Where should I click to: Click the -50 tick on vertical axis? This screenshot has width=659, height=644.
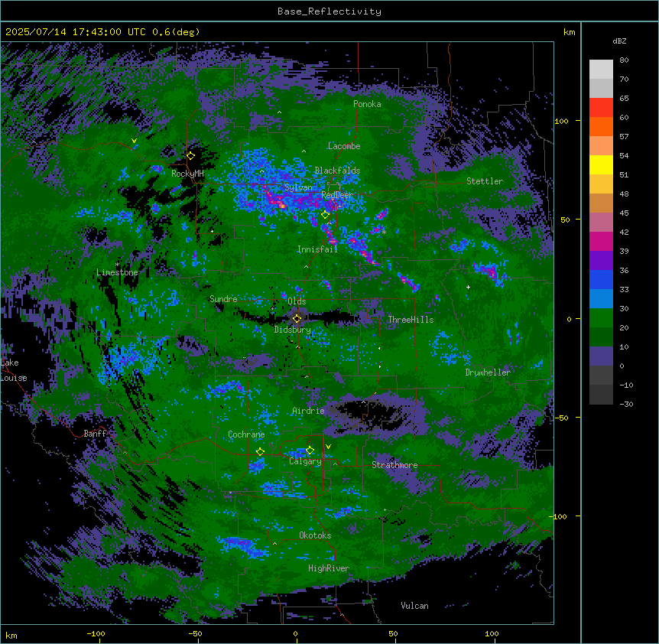pos(561,418)
